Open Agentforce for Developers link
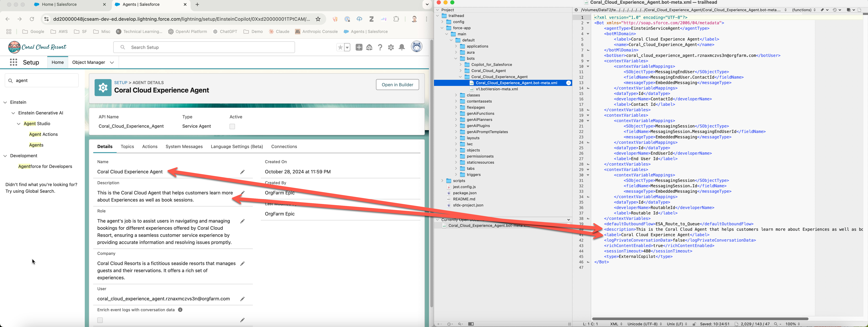This screenshot has width=868, height=327. [x=45, y=166]
